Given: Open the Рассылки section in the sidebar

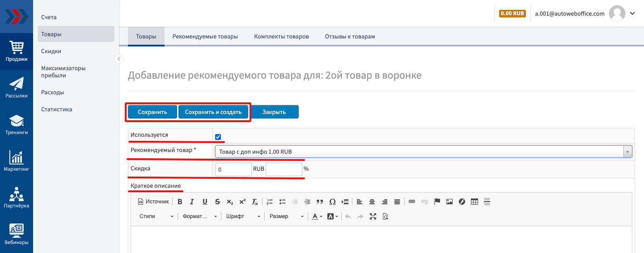Looking at the screenshot, I should 17,87.
